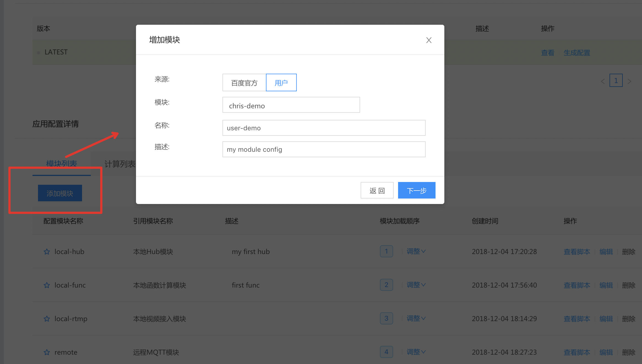This screenshot has height=364, width=642.
Task: Click the star icon beside local-hub
Action: point(47,252)
